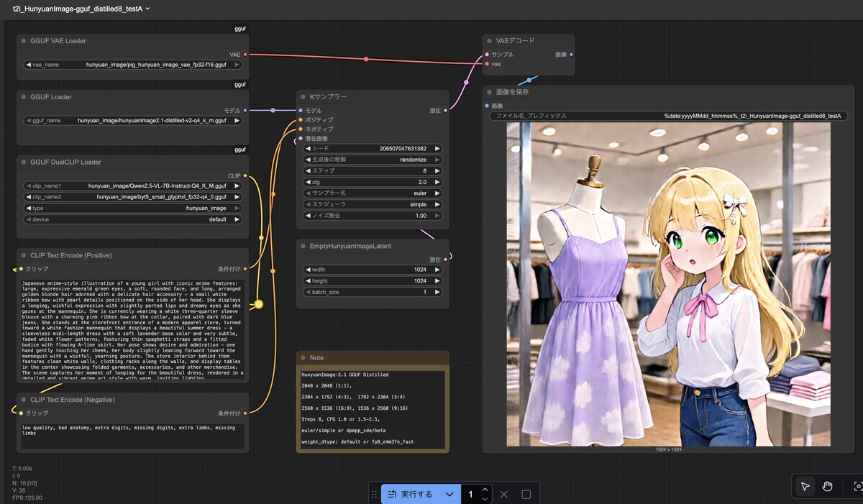Click the fit view icon
Screen dimensions: 863x504
(x=857, y=487)
